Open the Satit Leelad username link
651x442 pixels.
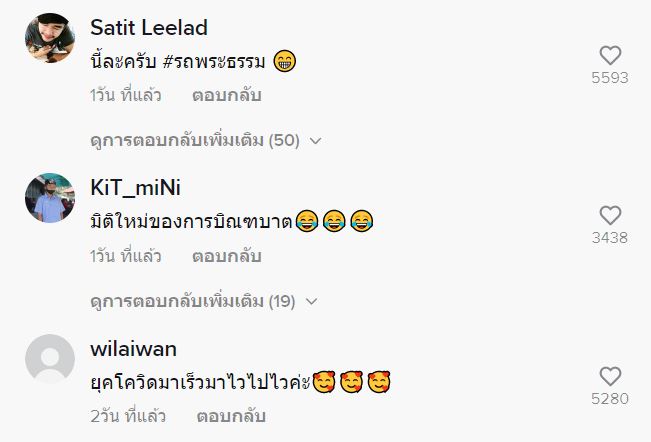(149, 28)
